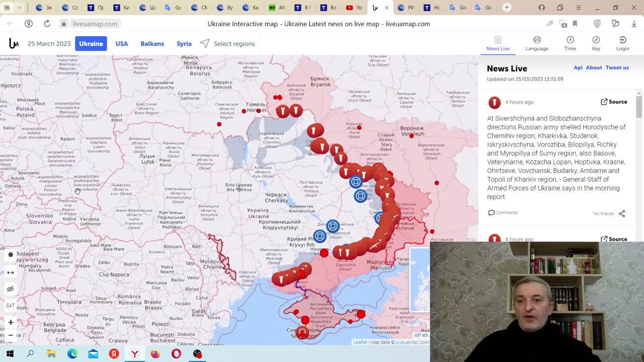This screenshot has width=644, height=362.
Task: Toggle SAT satellite map view
Action: point(11,306)
